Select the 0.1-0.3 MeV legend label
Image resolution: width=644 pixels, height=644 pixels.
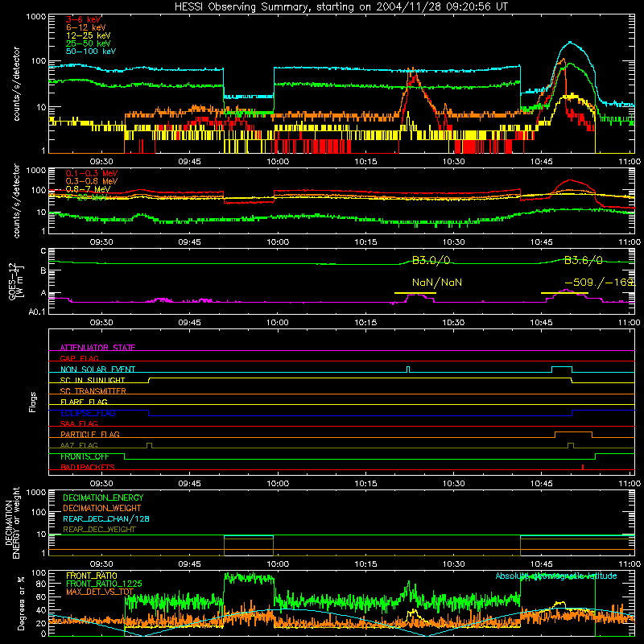(92, 173)
